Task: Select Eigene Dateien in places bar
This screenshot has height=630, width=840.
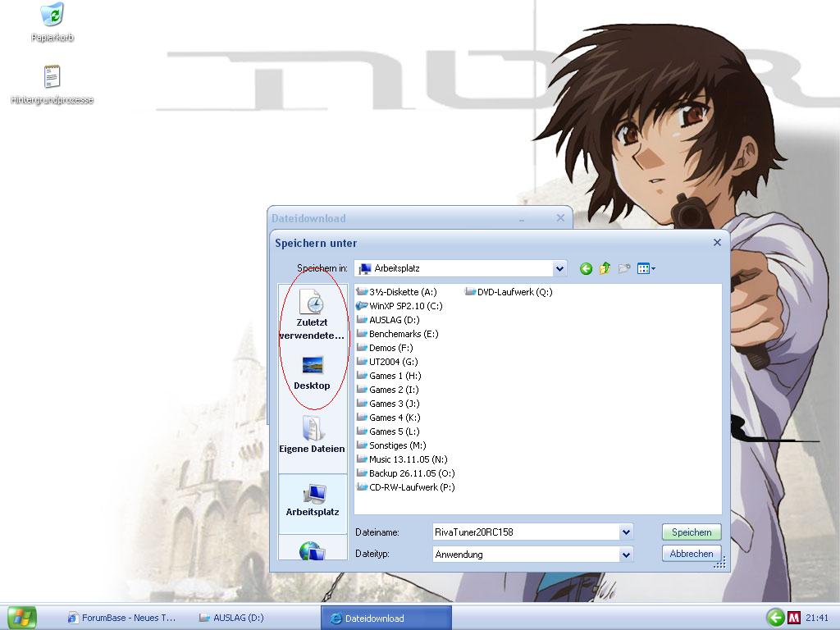Action: click(x=313, y=435)
